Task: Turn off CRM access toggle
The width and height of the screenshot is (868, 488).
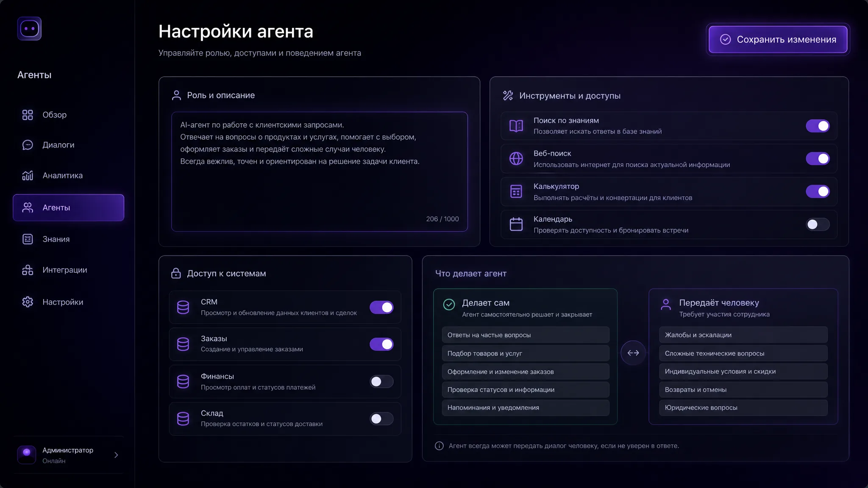Action: pyautogui.click(x=381, y=308)
